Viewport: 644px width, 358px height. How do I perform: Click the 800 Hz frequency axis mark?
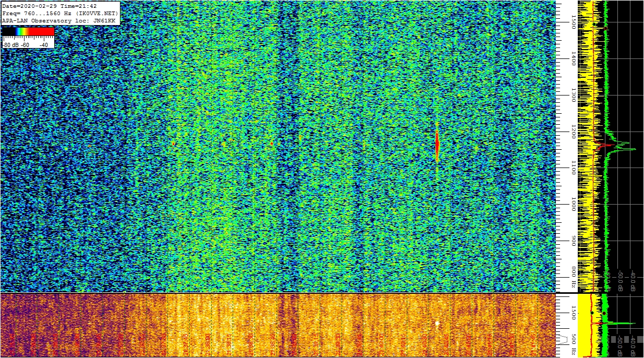[573, 277]
